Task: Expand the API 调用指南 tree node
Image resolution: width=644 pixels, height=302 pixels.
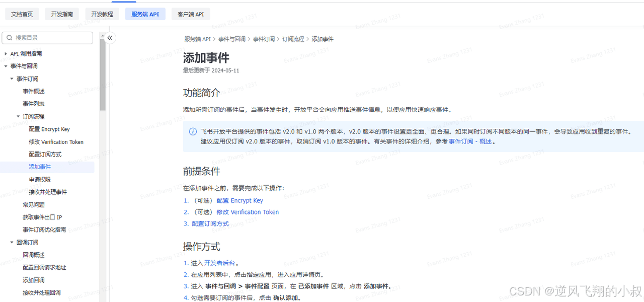Action: [6, 54]
